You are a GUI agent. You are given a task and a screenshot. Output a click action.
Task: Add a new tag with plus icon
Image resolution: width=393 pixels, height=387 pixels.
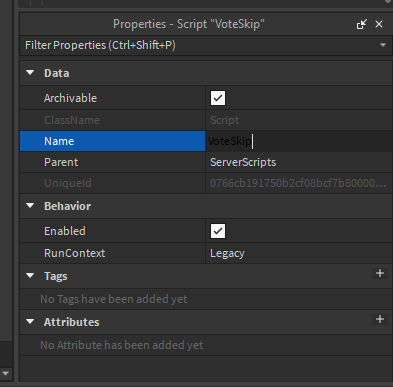(x=380, y=273)
